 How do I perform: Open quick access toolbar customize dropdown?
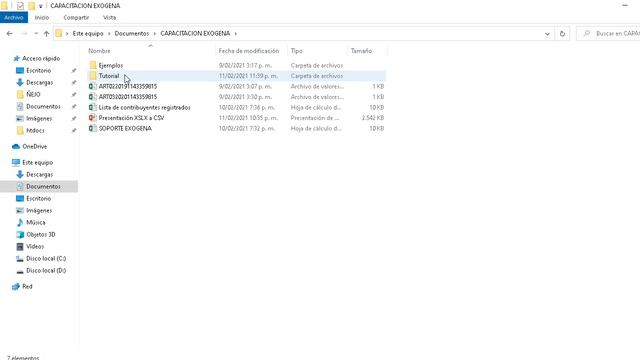click(x=40, y=6)
